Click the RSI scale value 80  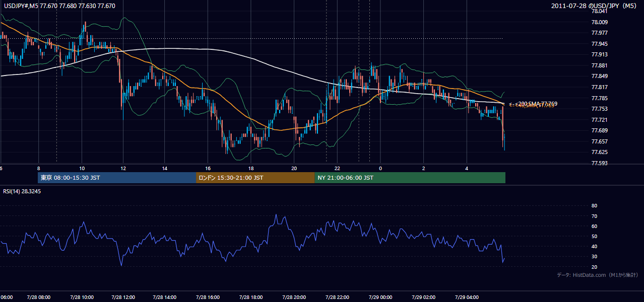594,206
